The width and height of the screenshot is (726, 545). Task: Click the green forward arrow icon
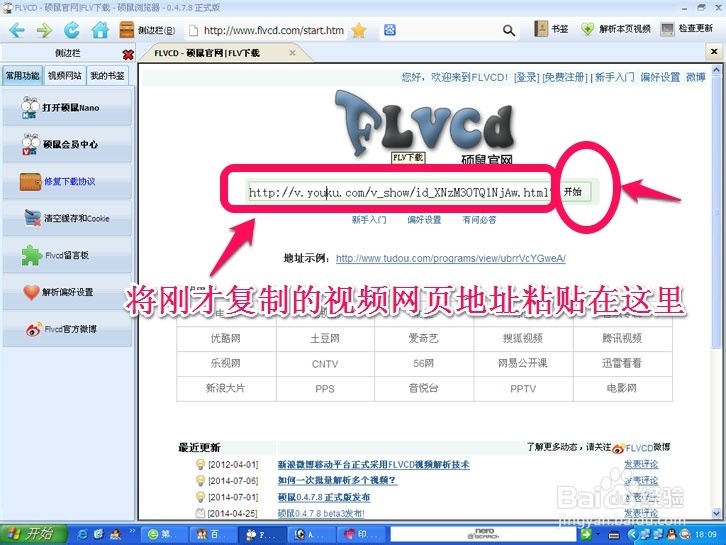click(x=44, y=31)
